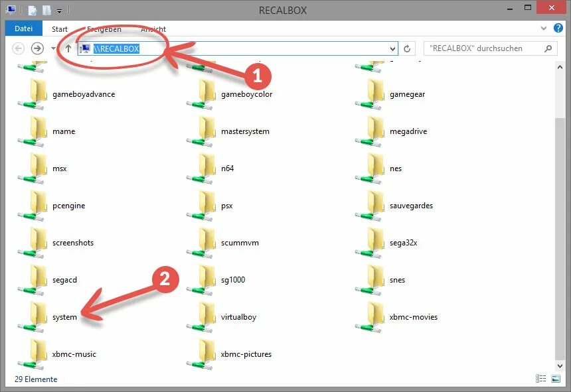The height and width of the screenshot is (392, 571).
Task: Choose the psx folder icon
Action: click(x=201, y=206)
